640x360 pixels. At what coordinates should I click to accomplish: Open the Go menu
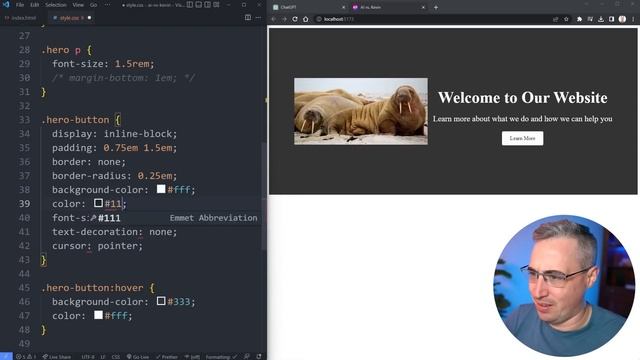(93, 5)
